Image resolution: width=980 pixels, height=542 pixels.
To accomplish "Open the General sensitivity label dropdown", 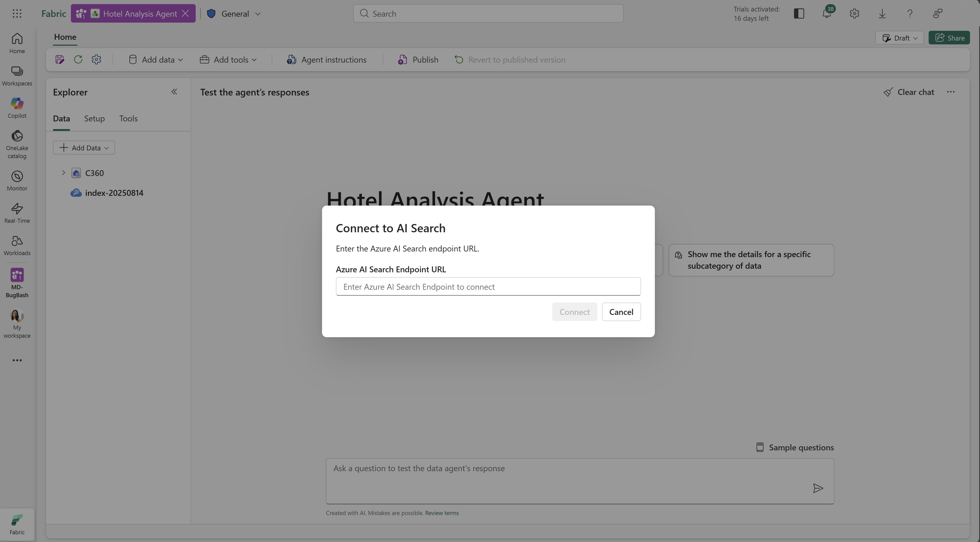I will pos(234,14).
